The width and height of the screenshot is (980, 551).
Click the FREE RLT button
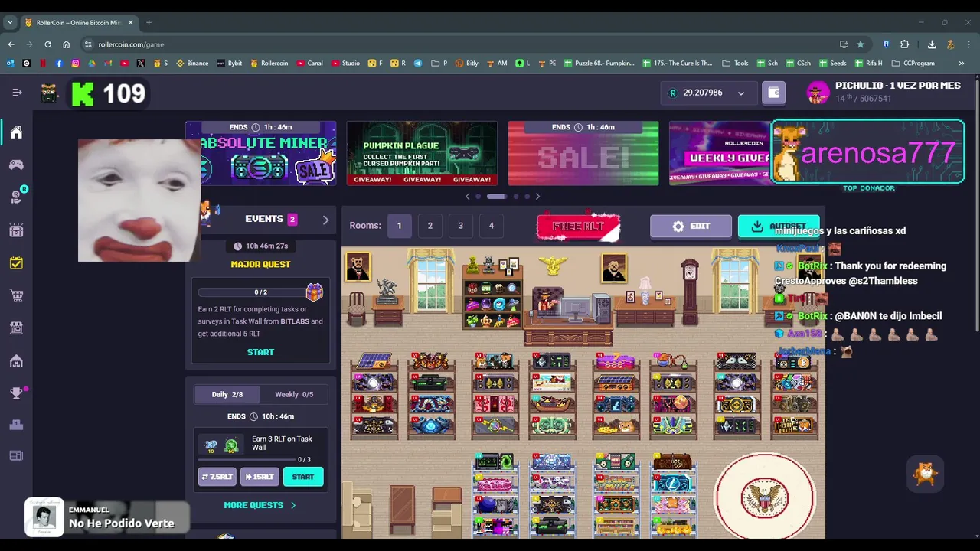coord(578,227)
